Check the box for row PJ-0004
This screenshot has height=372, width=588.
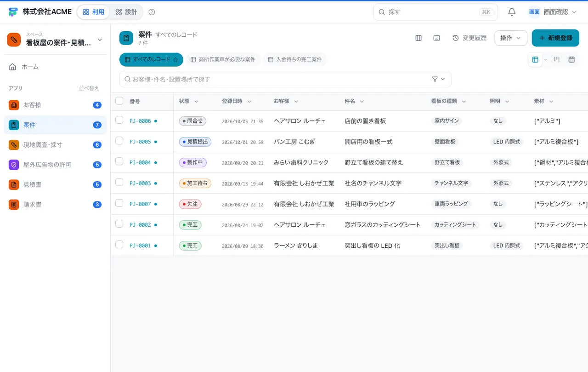[x=119, y=161]
